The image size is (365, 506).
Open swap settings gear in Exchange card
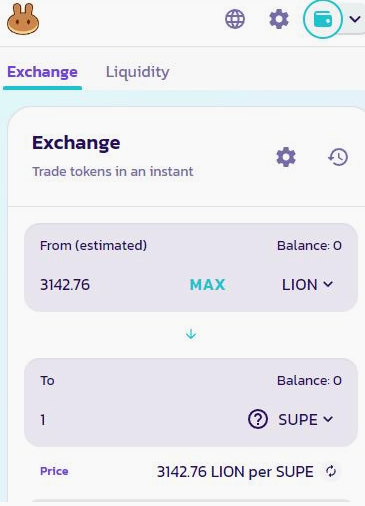click(x=286, y=157)
